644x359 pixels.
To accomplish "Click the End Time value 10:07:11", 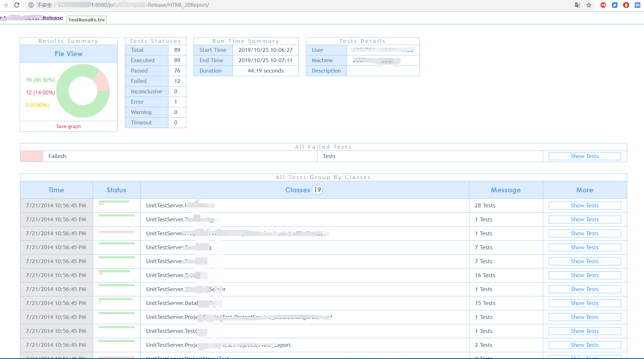I will pyautogui.click(x=265, y=60).
